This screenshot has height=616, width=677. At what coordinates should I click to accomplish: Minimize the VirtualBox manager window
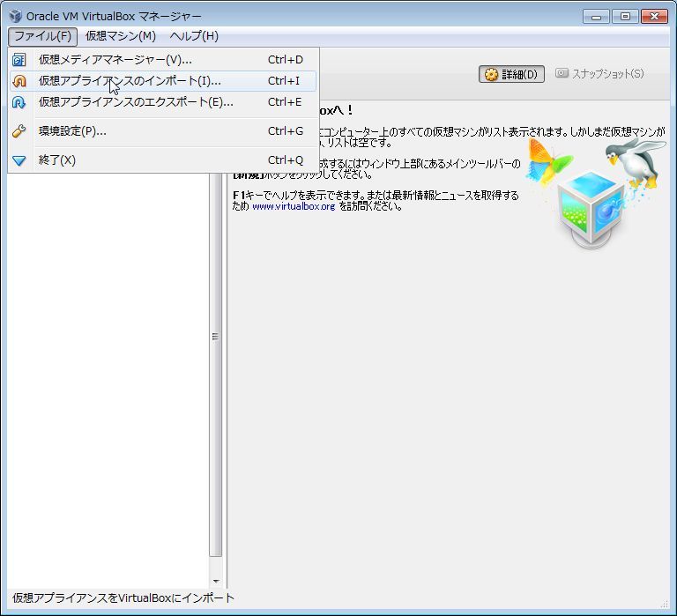(x=596, y=17)
